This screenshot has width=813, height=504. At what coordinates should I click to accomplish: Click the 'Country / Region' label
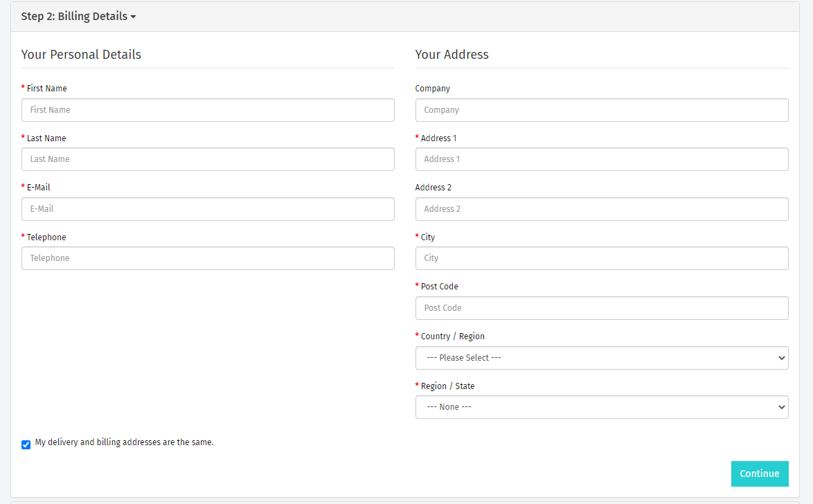(x=453, y=336)
